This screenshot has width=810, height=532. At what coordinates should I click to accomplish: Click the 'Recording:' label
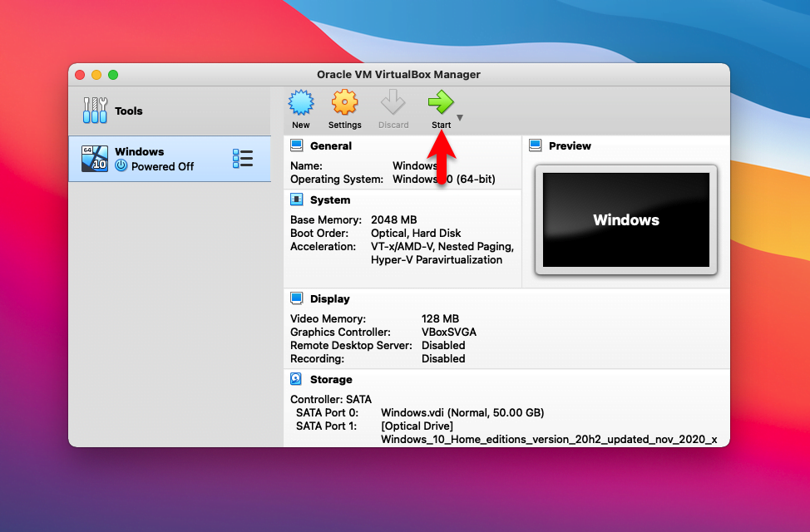tap(317, 359)
